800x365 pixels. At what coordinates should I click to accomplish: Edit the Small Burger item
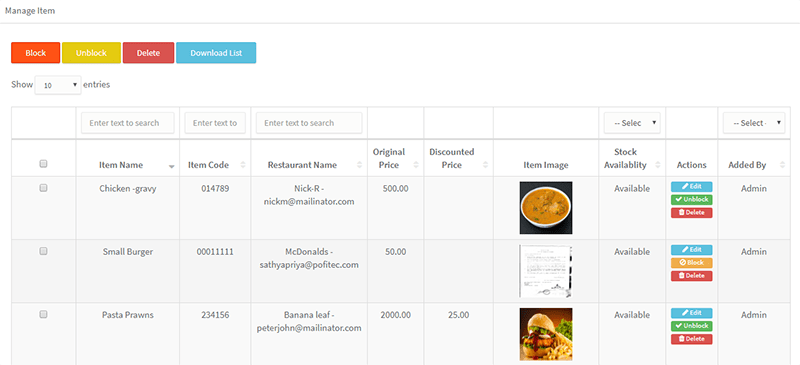click(x=691, y=250)
